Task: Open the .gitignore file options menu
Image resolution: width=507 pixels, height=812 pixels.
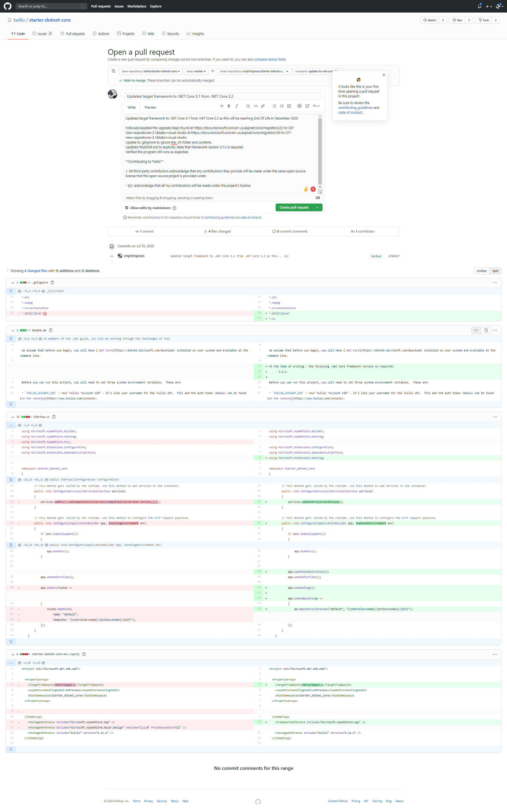Action: click(495, 282)
